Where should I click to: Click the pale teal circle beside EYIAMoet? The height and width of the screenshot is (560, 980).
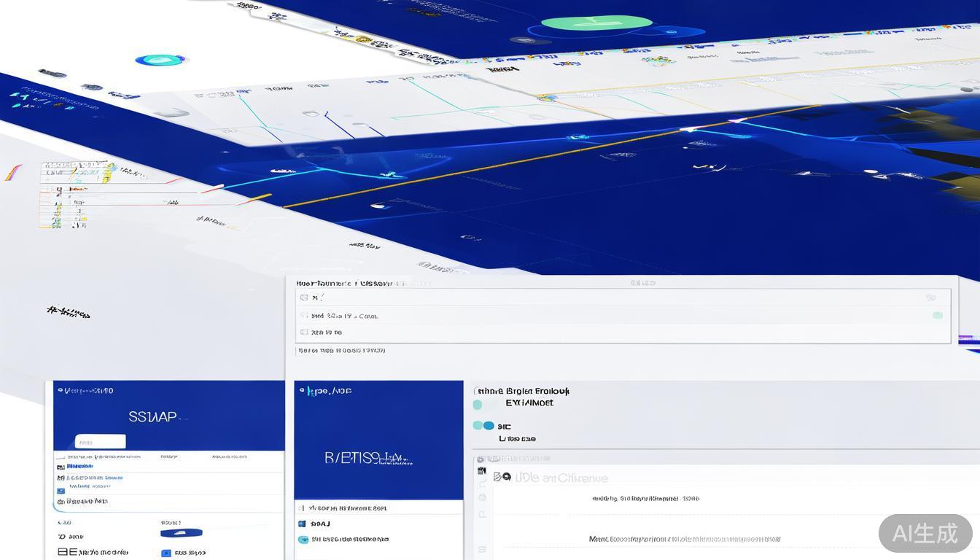click(478, 404)
